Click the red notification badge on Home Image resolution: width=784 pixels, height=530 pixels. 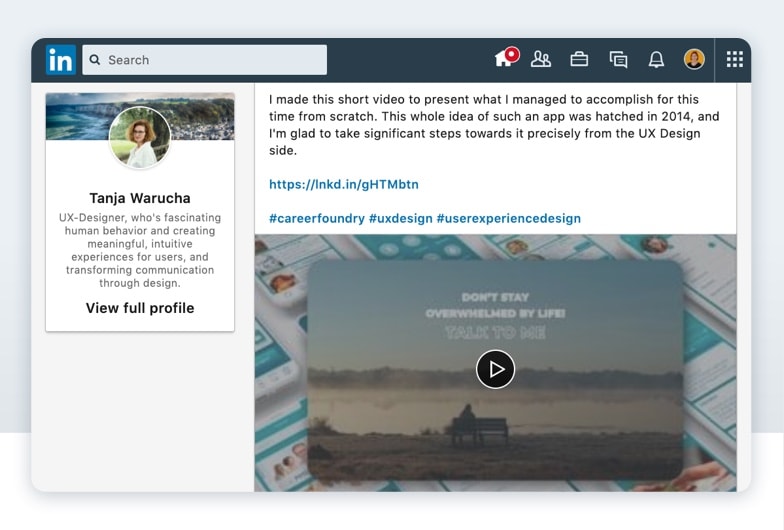click(x=512, y=53)
